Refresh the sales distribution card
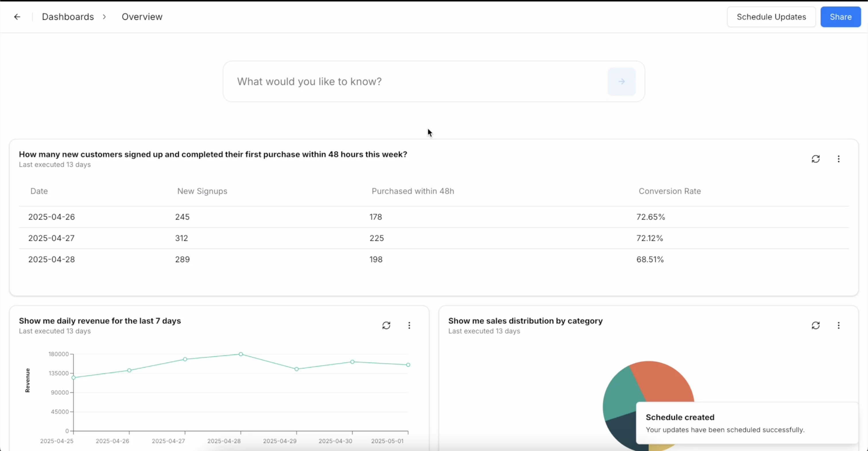This screenshot has width=868, height=451. [816, 325]
